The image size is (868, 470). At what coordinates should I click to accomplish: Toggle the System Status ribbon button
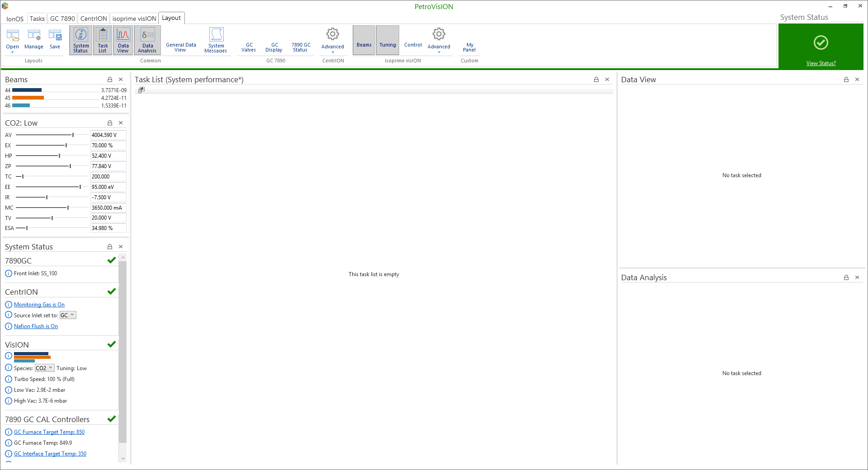(81, 40)
